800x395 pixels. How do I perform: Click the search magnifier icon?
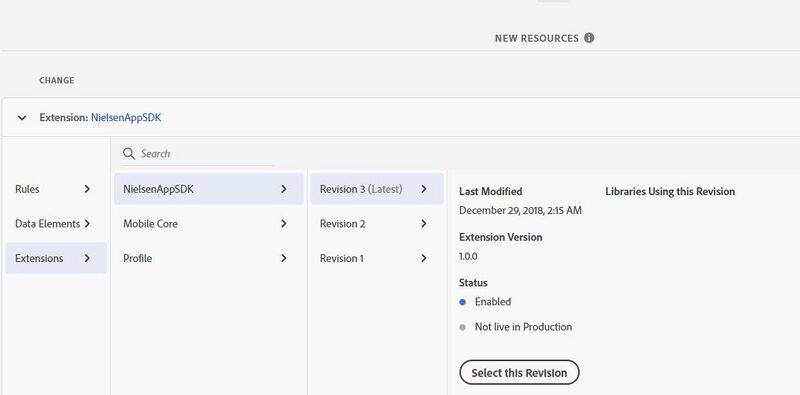pos(129,154)
